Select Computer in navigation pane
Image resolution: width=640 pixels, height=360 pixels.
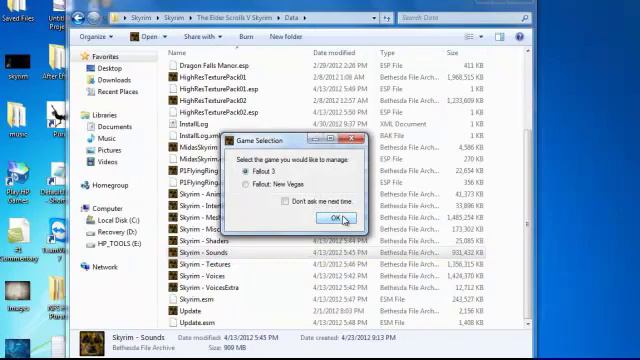(107, 209)
